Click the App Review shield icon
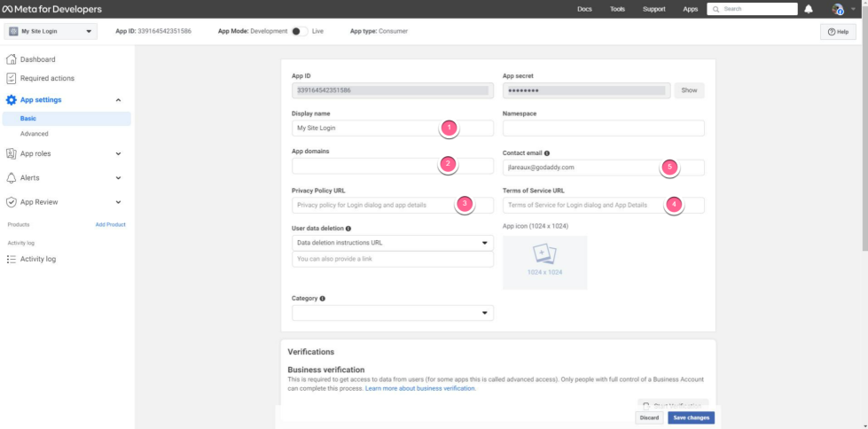Viewport: 868px width, 429px height. click(11, 202)
